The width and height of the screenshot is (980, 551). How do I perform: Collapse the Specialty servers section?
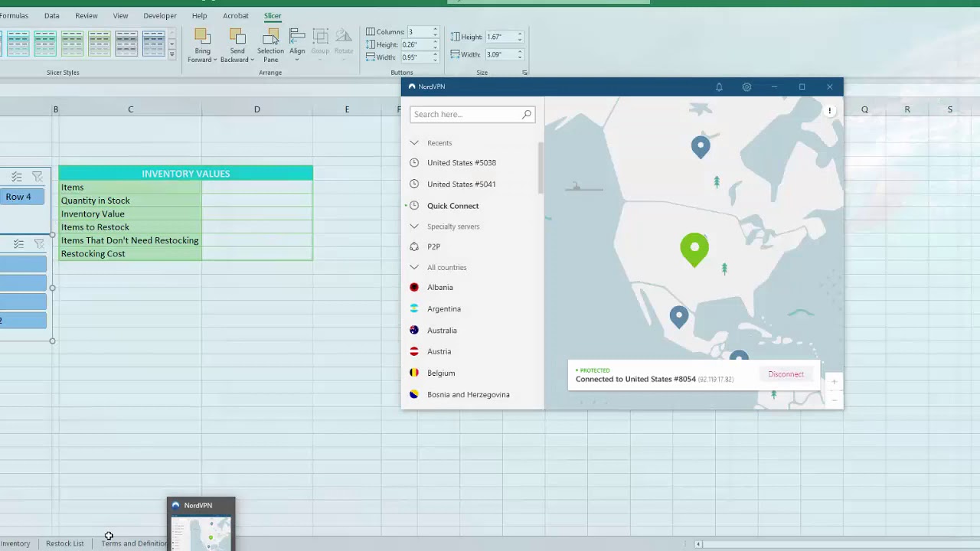click(x=414, y=226)
